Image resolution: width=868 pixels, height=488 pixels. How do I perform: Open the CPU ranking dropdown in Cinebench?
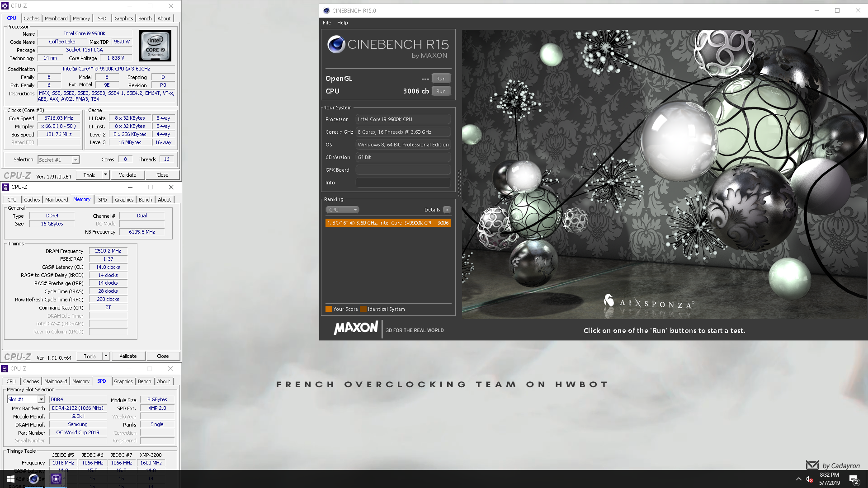tap(342, 210)
